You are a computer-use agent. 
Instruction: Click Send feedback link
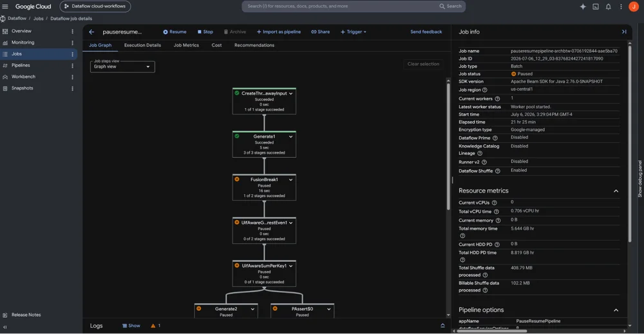point(426,32)
